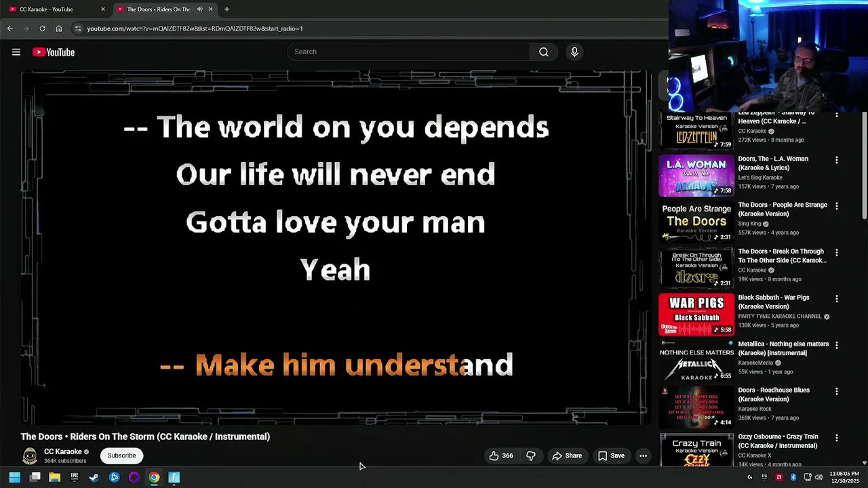Focus the YouTube search field
The image size is (868, 488).
point(409,52)
